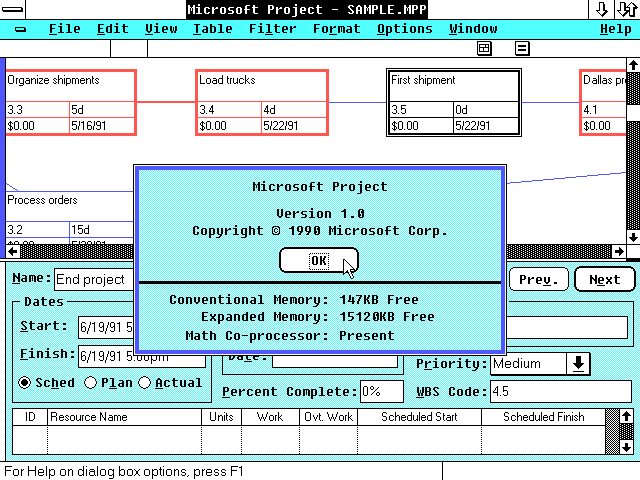This screenshot has height=480, width=640.
Task: Open the application control menu box
Action: pyautogui.click(x=13, y=9)
